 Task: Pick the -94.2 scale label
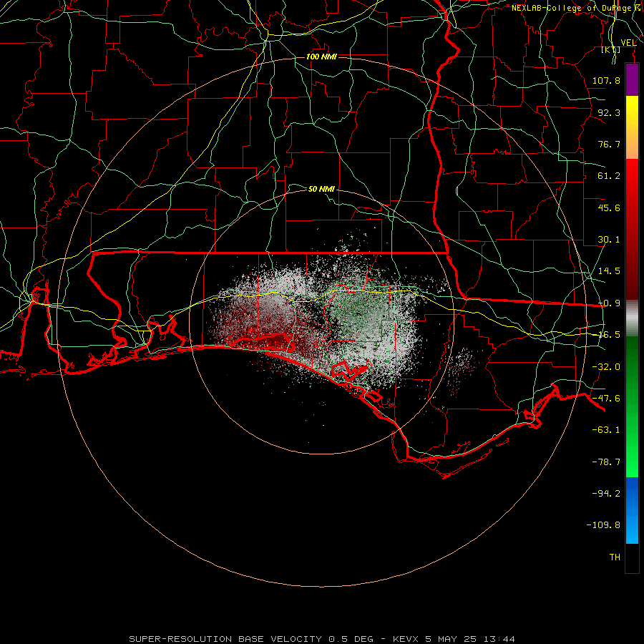606,493
